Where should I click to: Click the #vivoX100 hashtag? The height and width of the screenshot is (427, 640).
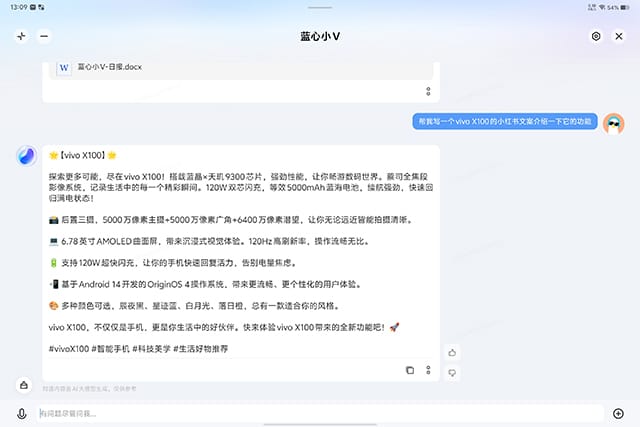[x=68, y=348]
